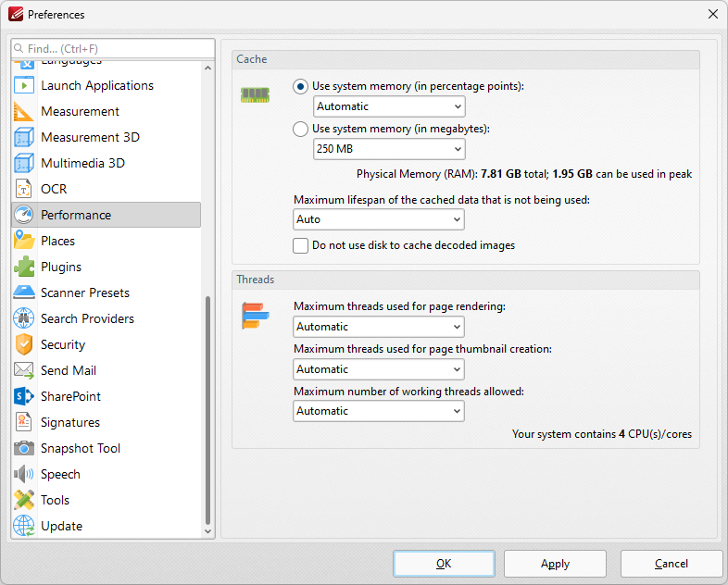The width and height of the screenshot is (728, 585).
Task: Click the search magnifier icon in Find box
Action: (x=19, y=48)
